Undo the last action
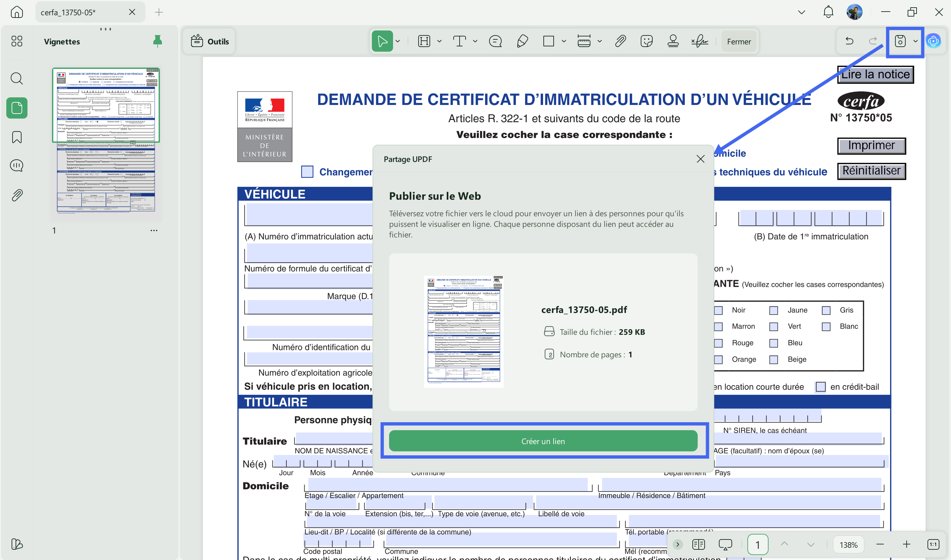This screenshot has height=560, width=951. pos(849,41)
